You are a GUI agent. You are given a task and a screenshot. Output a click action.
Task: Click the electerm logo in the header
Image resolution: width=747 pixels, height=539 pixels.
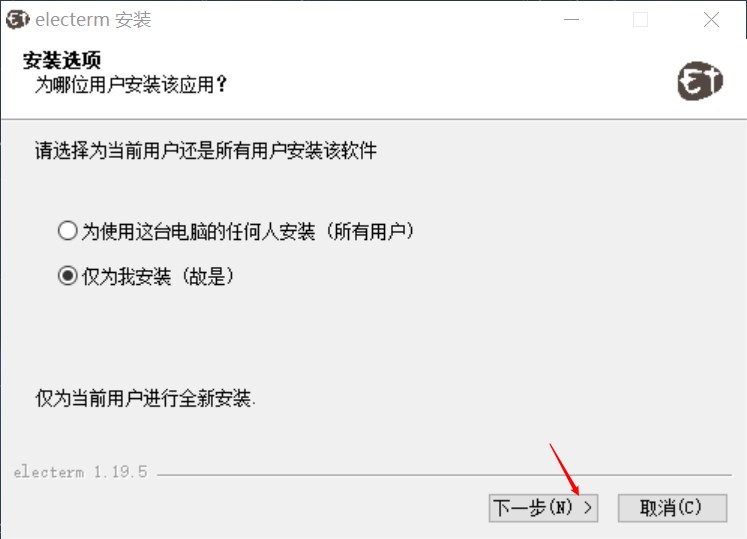click(x=700, y=81)
